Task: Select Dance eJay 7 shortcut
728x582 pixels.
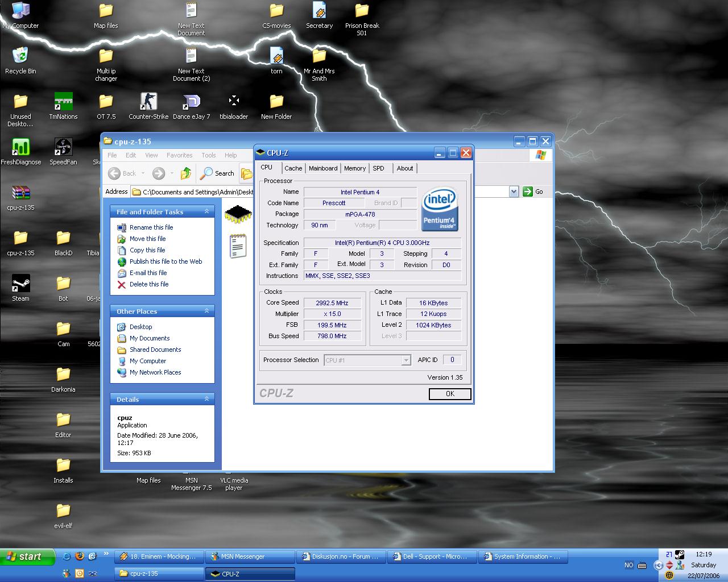Action: [191, 106]
